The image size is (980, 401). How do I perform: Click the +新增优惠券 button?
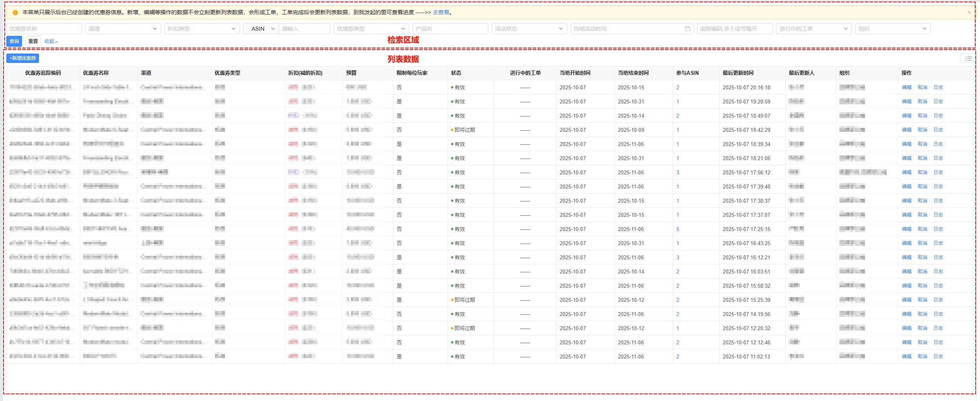23,58
